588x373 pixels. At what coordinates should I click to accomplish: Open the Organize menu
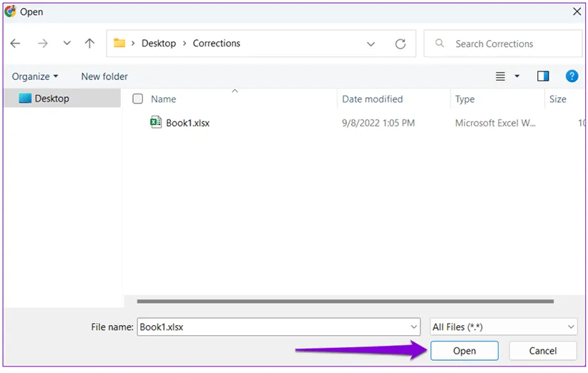click(x=35, y=76)
